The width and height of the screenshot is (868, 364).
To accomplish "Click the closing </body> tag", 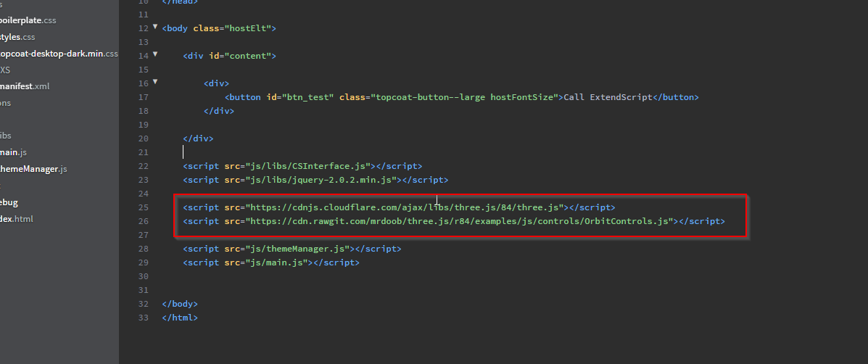I will tap(180, 304).
